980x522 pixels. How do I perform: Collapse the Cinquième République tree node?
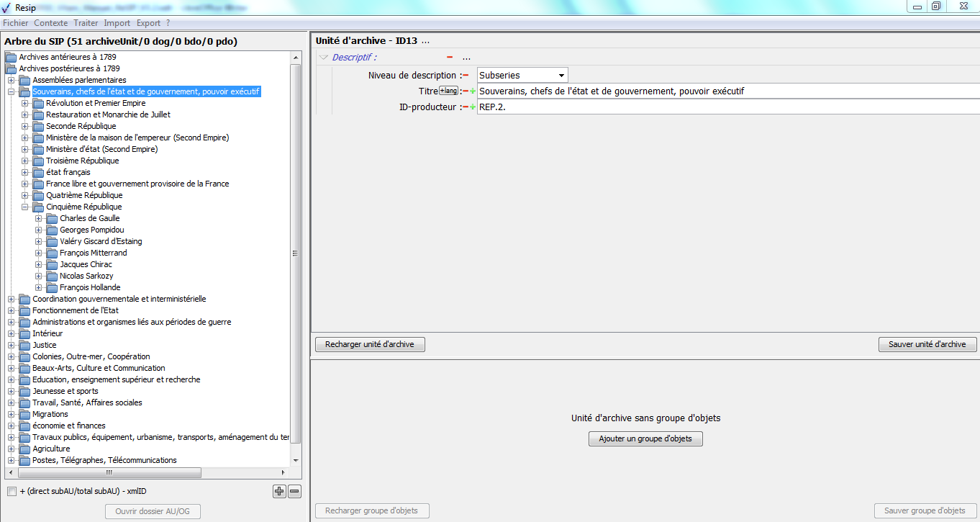[25, 207]
